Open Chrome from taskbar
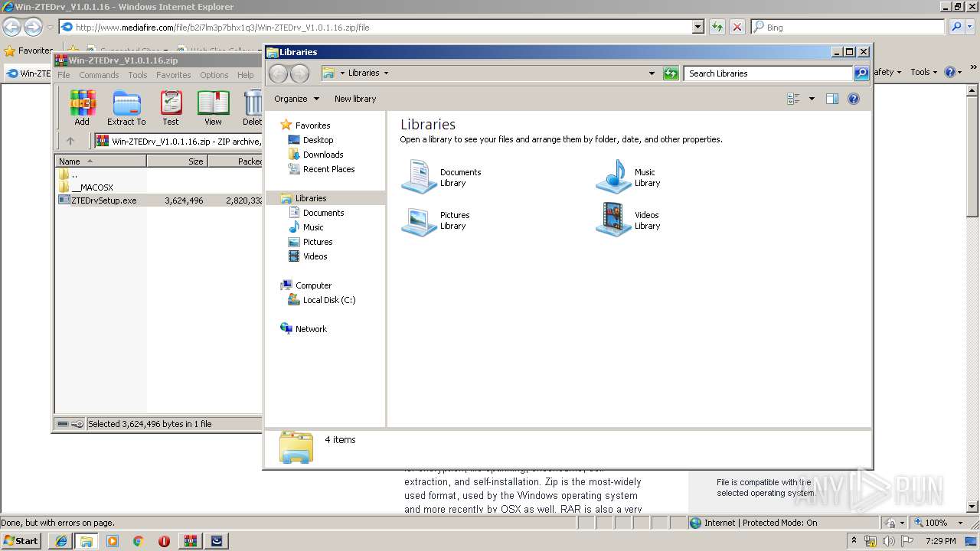 [x=138, y=541]
